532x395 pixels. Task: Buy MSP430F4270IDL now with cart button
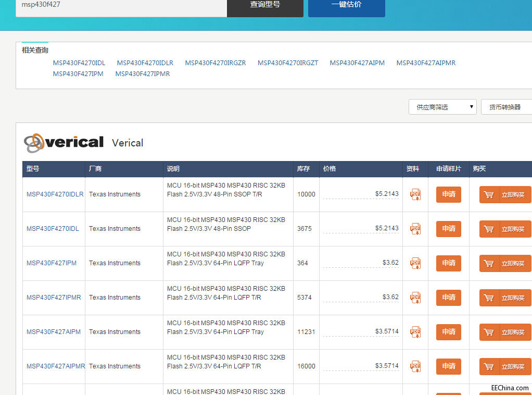point(505,229)
